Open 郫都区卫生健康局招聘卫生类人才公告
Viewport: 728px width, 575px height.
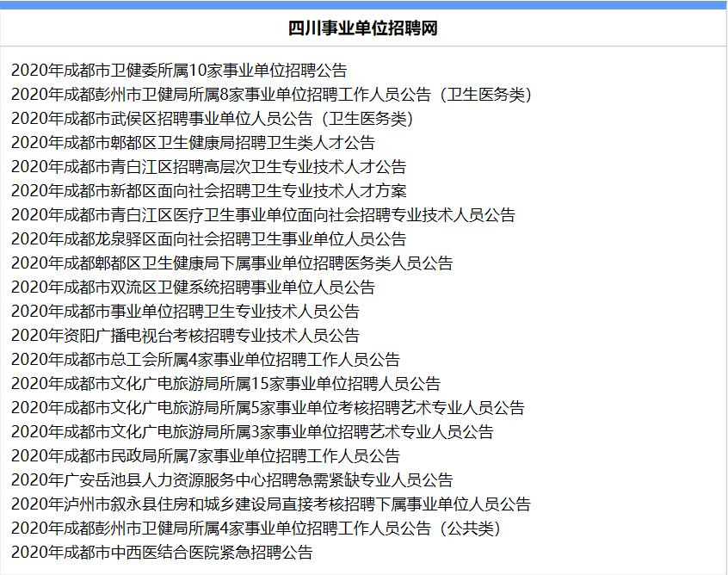point(194,143)
